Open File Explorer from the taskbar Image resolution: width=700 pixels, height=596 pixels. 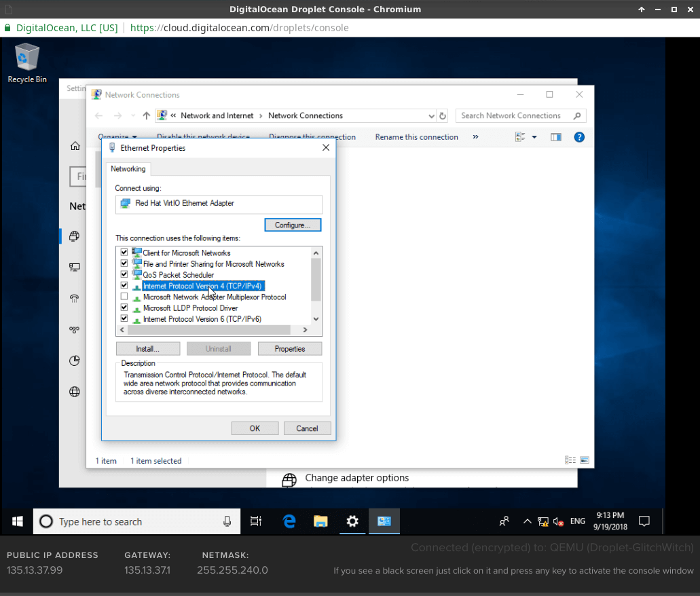(320, 521)
